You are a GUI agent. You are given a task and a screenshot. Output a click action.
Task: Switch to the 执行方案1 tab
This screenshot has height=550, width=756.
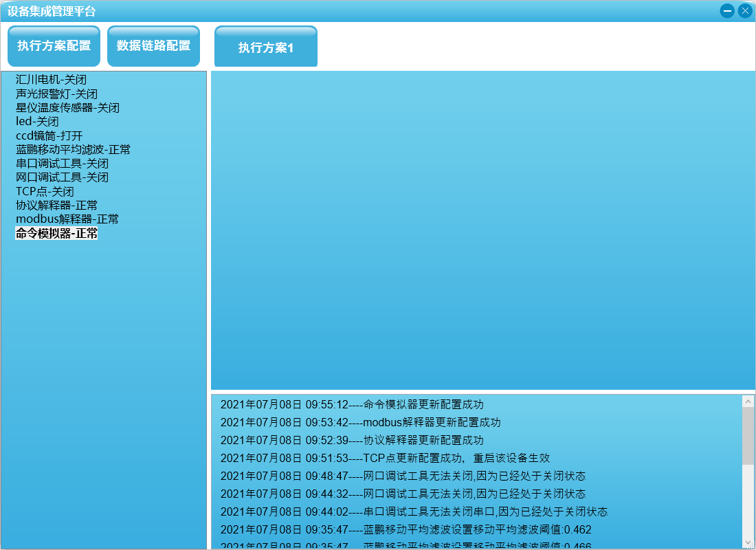tap(265, 47)
